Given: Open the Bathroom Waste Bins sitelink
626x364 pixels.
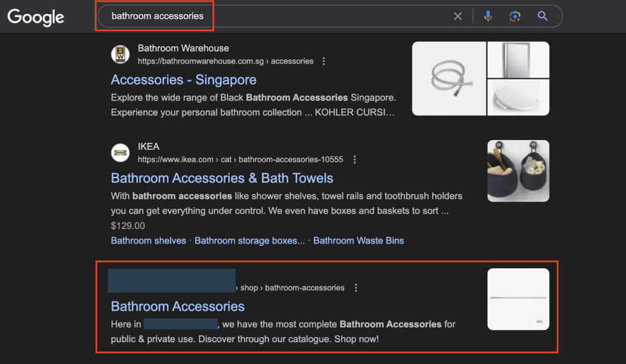Looking at the screenshot, I should pyautogui.click(x=358, y=241).
